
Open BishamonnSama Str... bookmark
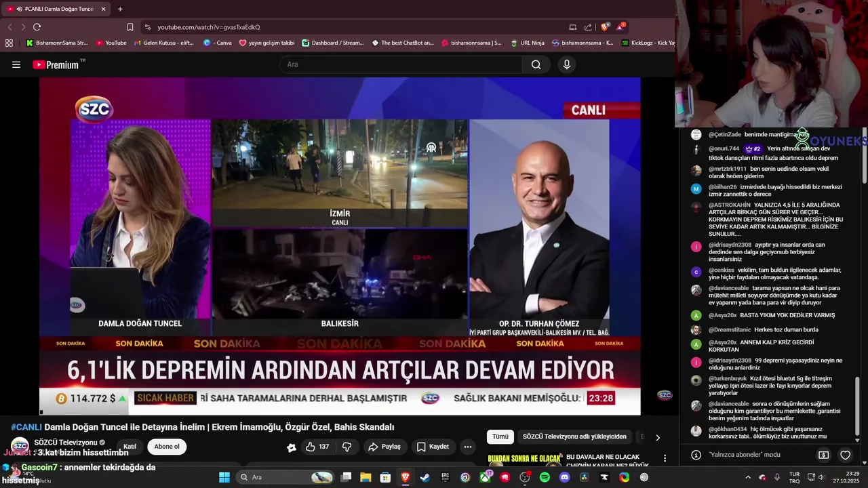pyautogui.click(x=57, y=43)
